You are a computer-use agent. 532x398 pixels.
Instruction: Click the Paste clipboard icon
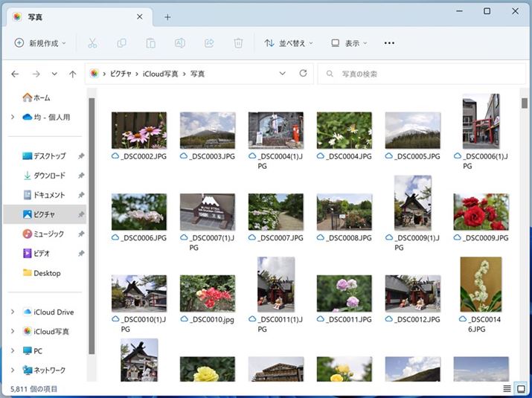pos(150,43)
